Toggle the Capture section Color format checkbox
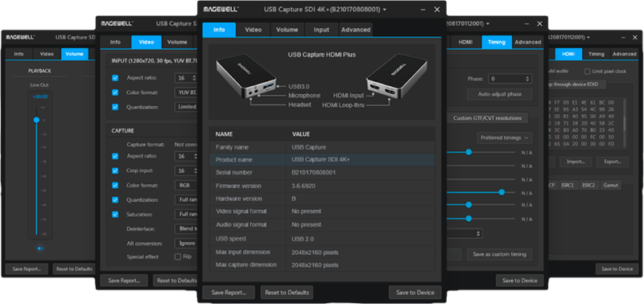The image size is (644, 304). pyautogui.click(x=115, y=185)
